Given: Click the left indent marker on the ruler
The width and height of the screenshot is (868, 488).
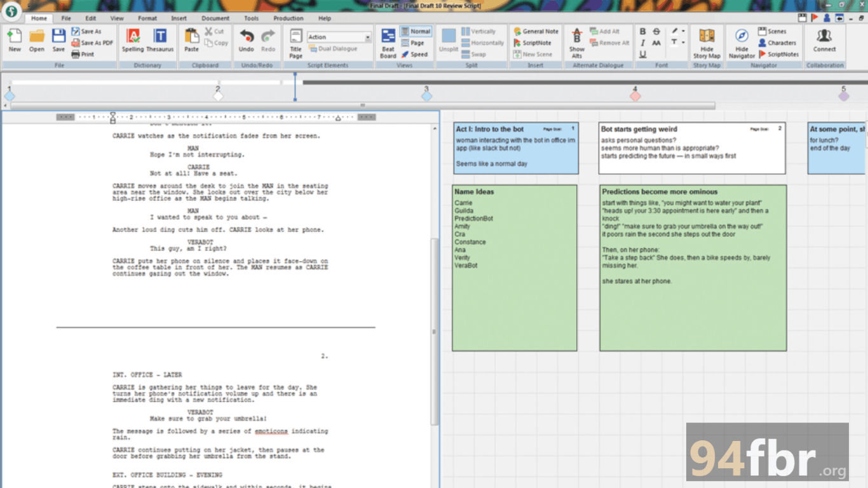Looking at the screenshot, I should tap(113, 118).
